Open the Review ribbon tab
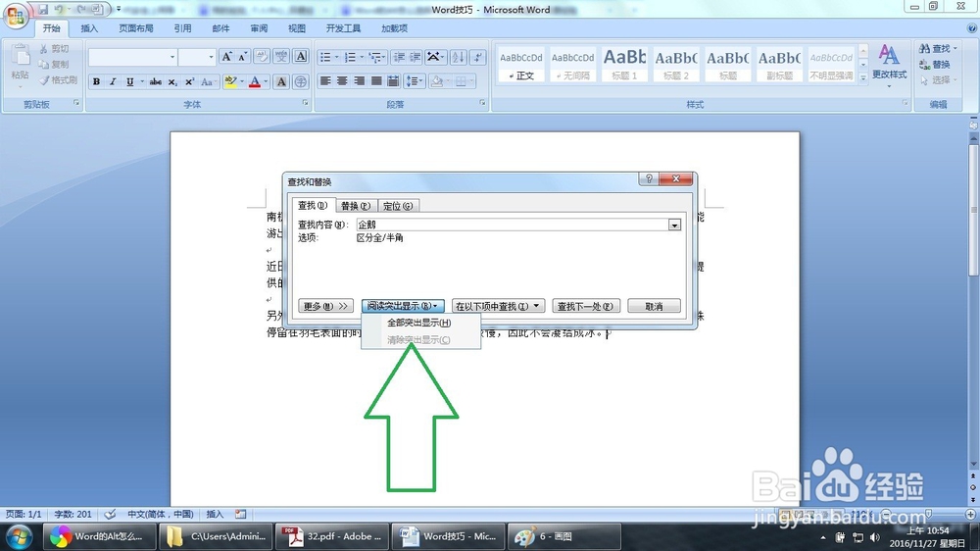Viewport: 980px width, 551px height. pos(259,28)
